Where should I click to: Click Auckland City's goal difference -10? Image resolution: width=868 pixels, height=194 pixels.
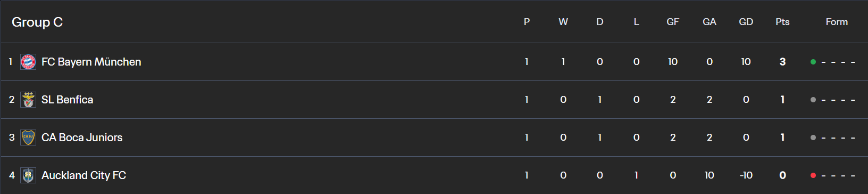[746, 175]
